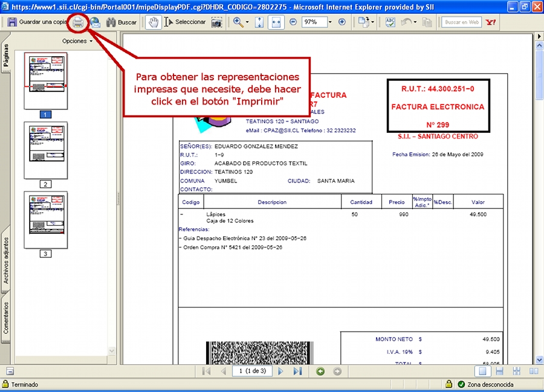Image resolution: width=544 pixels, height=392 pixels.
Task: Click the down arrow of the thumbnails scrollbar
Action: pyautogui.click(x=112, y=351)
